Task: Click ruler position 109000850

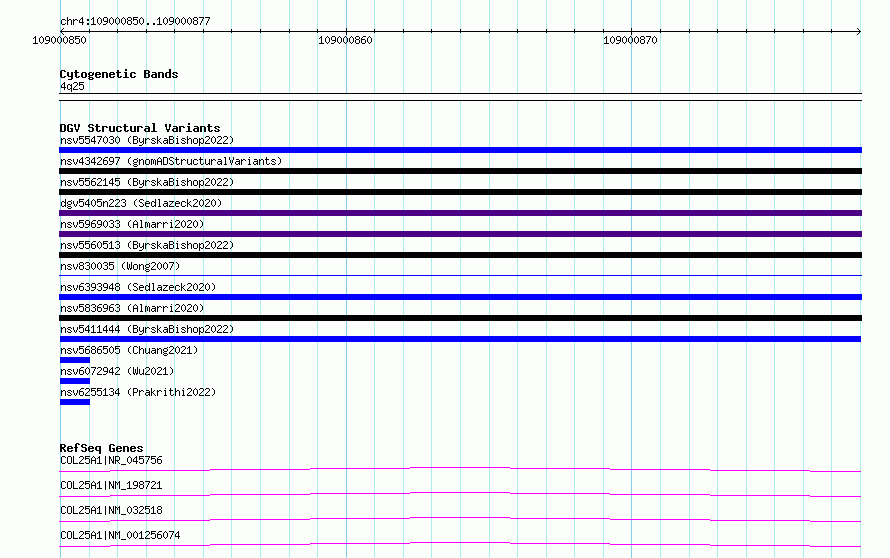Action: (59, 40)
